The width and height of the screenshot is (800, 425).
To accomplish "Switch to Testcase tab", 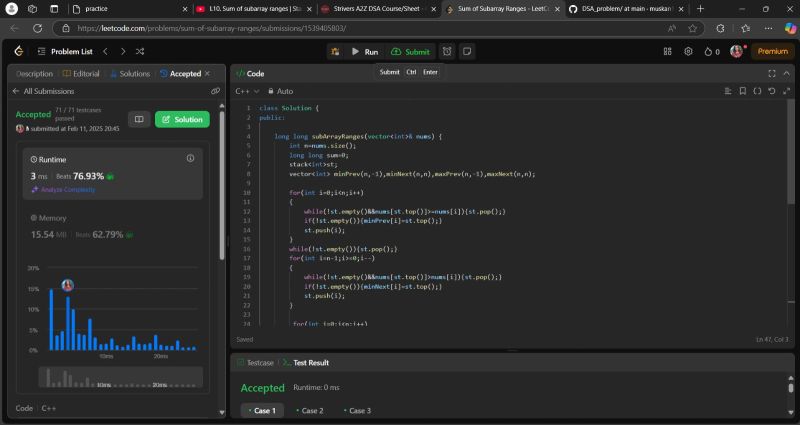I will point(256,363).
